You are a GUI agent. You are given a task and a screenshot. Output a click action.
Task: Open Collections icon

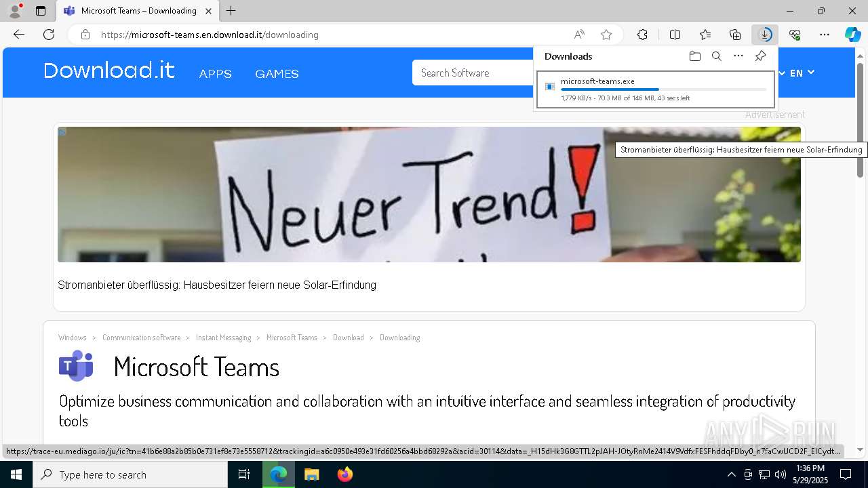pyautogui.click(x=735, y=35)
